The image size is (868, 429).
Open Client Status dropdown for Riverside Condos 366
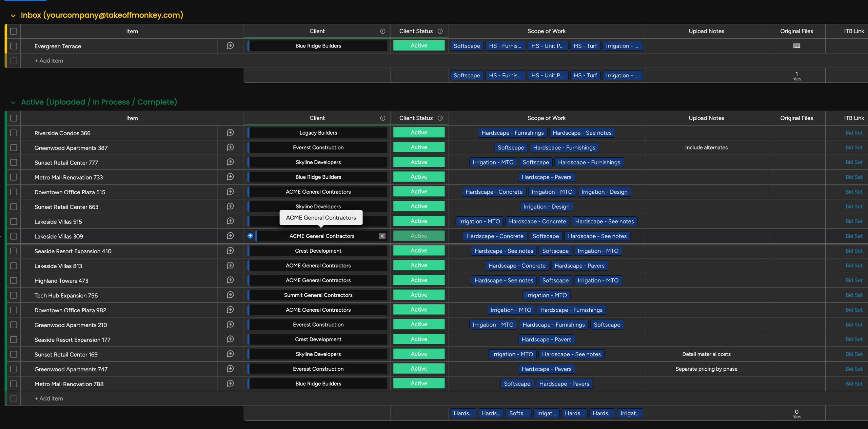(x=419, y=133)
